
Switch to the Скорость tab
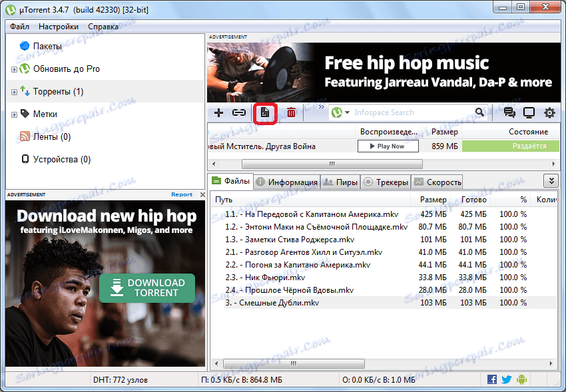[437, 182]
